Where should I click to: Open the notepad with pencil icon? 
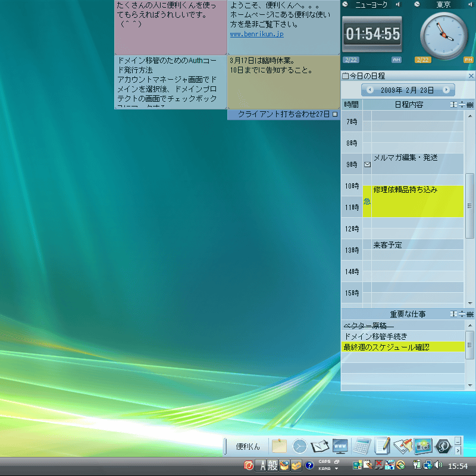click(x=382, y=446)
